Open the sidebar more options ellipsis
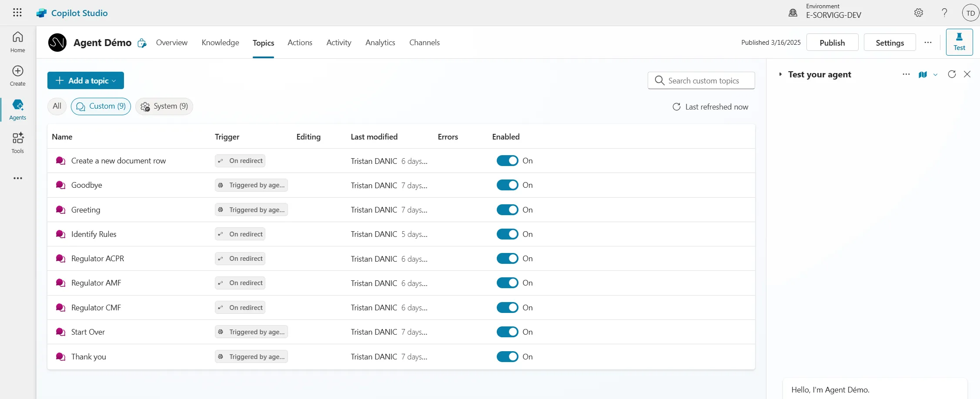The height and width of the screenshot is (399, 980). coord(18,178)
